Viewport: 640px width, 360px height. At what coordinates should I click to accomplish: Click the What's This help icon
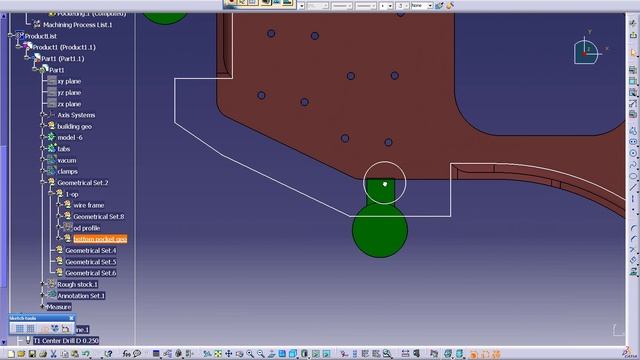point(108,354)
